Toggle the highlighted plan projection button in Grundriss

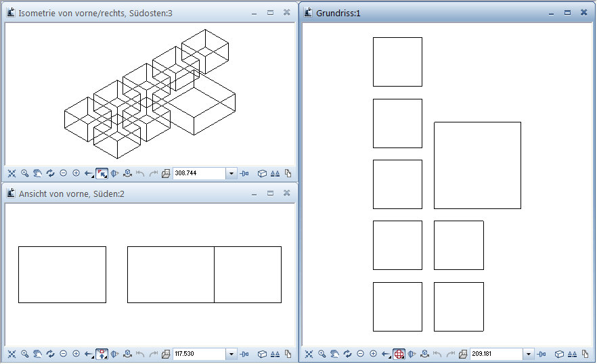(399, 354)
